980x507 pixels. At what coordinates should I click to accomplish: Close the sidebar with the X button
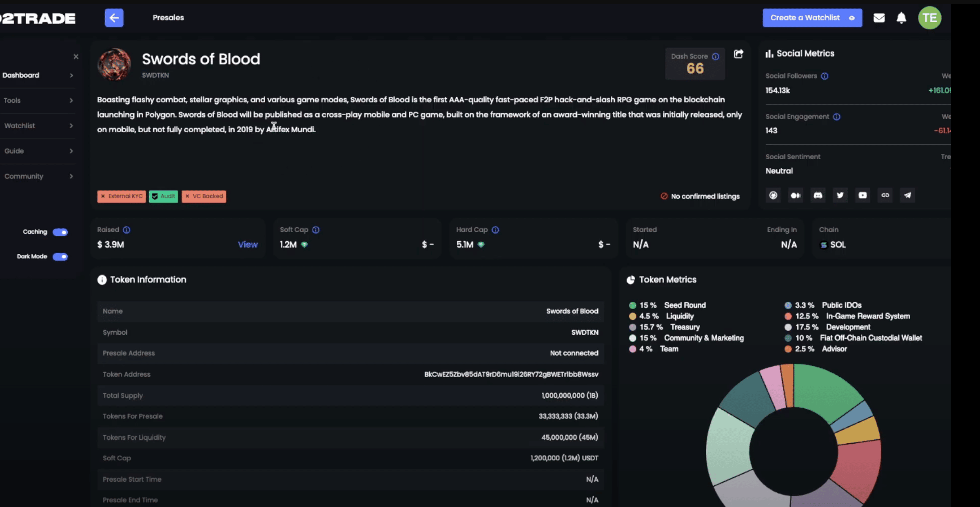pyautogui.click(x=76, y=57)
